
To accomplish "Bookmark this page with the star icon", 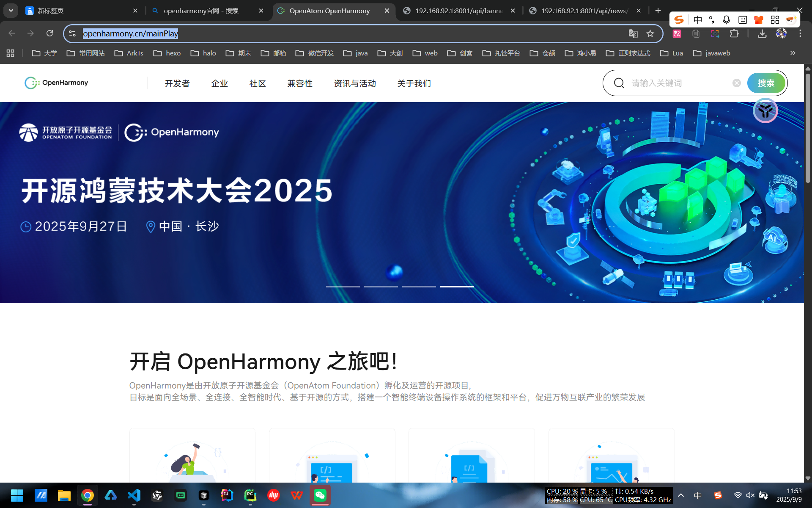I will click(x=650, y=34).
